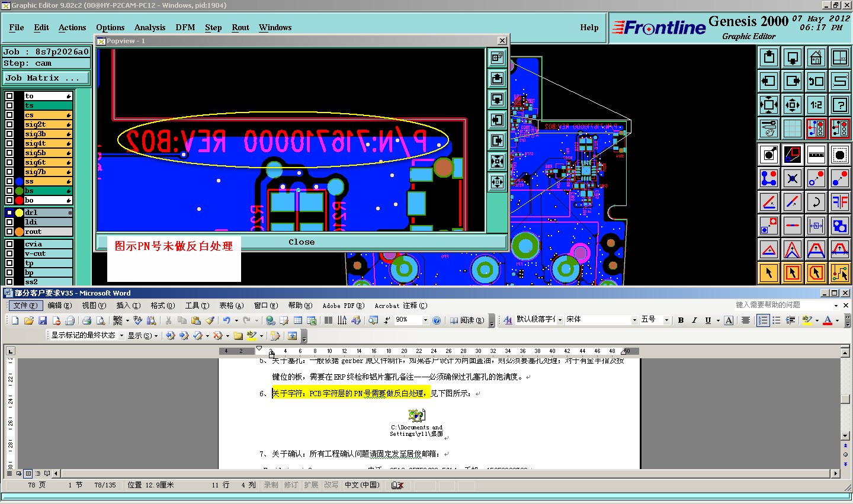Click the 阅读(R) reading button
The image size is (853, 504).
[466, 320]
